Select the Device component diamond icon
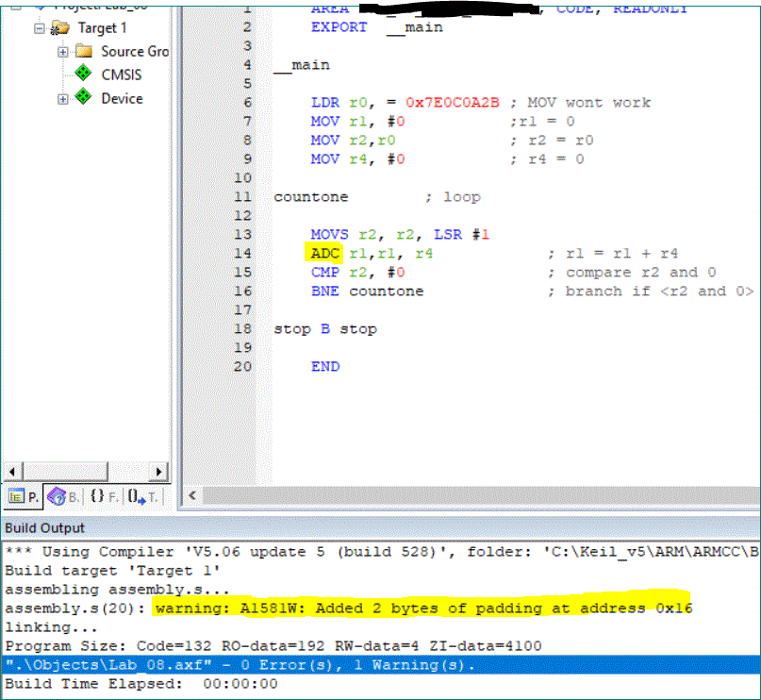The height and width of the screenshot is (700, 761). point(83,97)
